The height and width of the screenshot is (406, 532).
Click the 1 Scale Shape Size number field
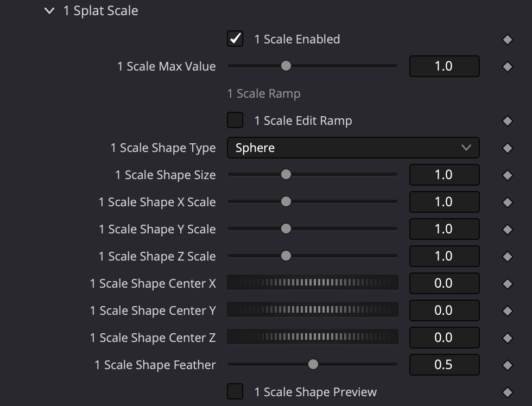(445, 175)
